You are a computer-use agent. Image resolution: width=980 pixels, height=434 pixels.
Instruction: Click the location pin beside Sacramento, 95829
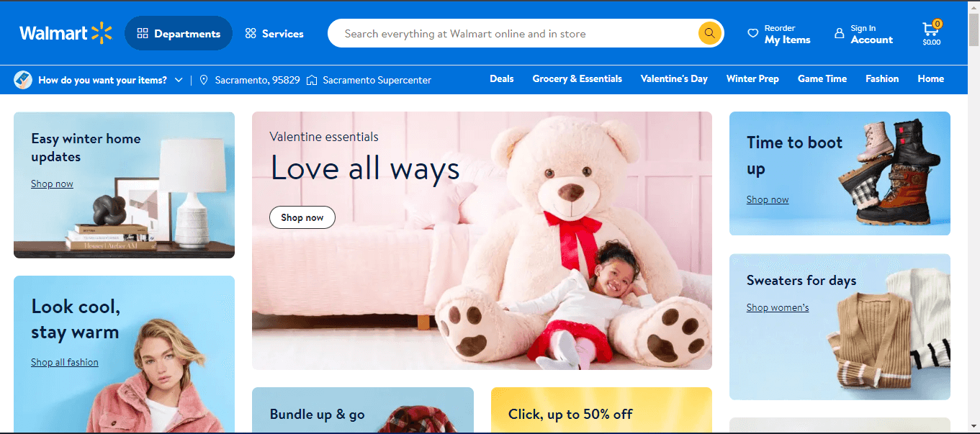204,80
